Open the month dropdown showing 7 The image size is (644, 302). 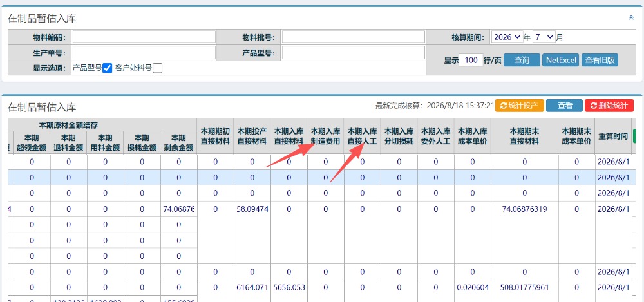click(544, 37)
